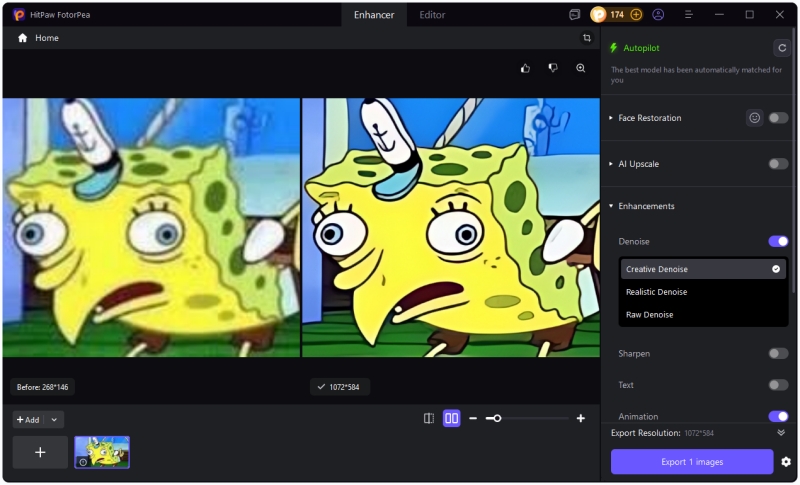This screenshot has width=800, height=485.
Task: Click the Sharpen label
Action: click(x=634, y=353)
